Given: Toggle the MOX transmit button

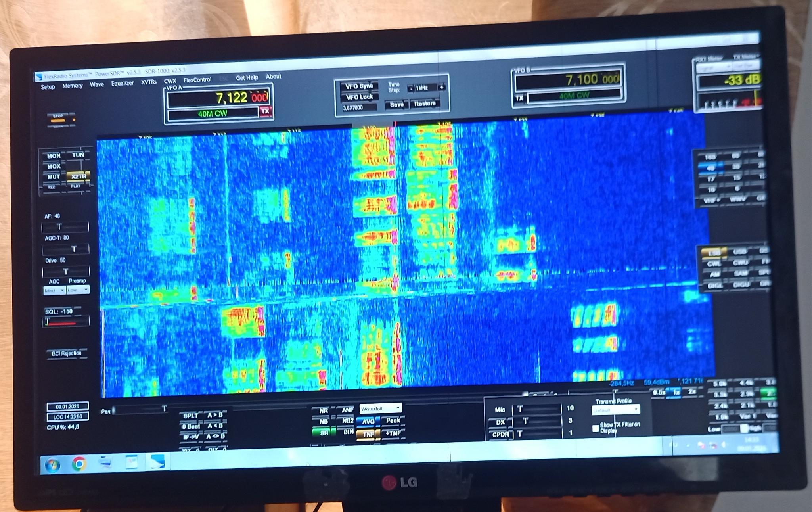Looking at the screenshot, I should click(x=54, y=166).
